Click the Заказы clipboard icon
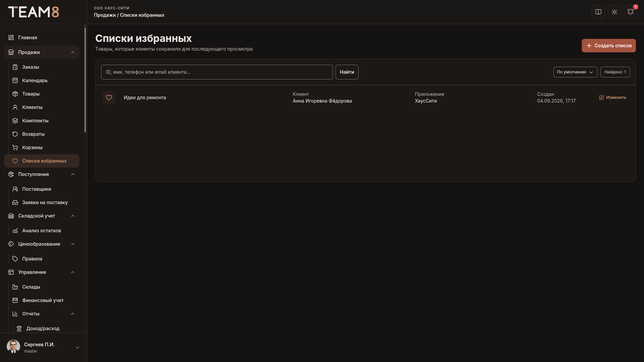This screenshot has height=362, width=644. click(x=15, y=67)
